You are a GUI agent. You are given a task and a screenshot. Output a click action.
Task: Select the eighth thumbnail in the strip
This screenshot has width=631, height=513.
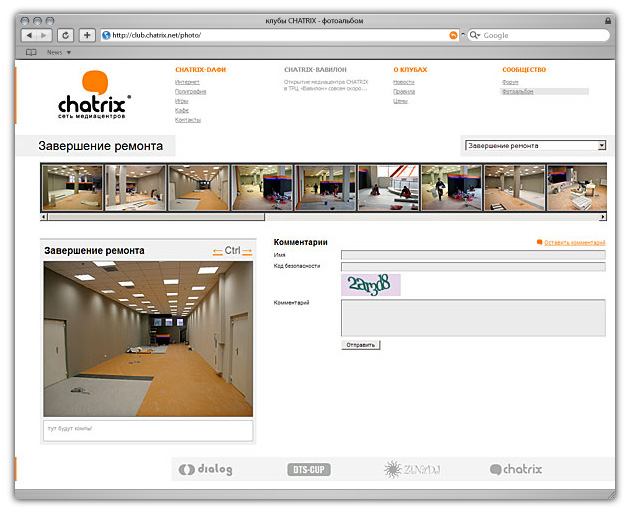point(515,187)
